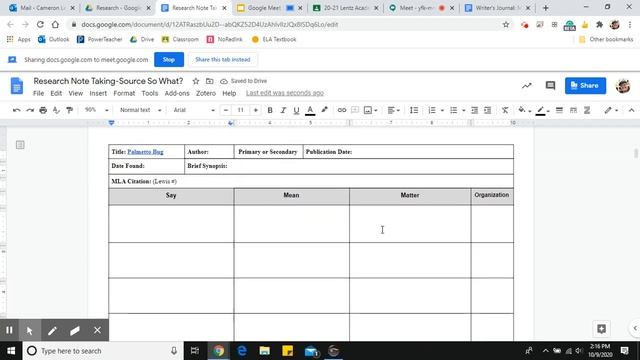Open the Zotero menu
The height and width of the screenshot is (360, 640).
pyautogui.click(x=206, y=93)
